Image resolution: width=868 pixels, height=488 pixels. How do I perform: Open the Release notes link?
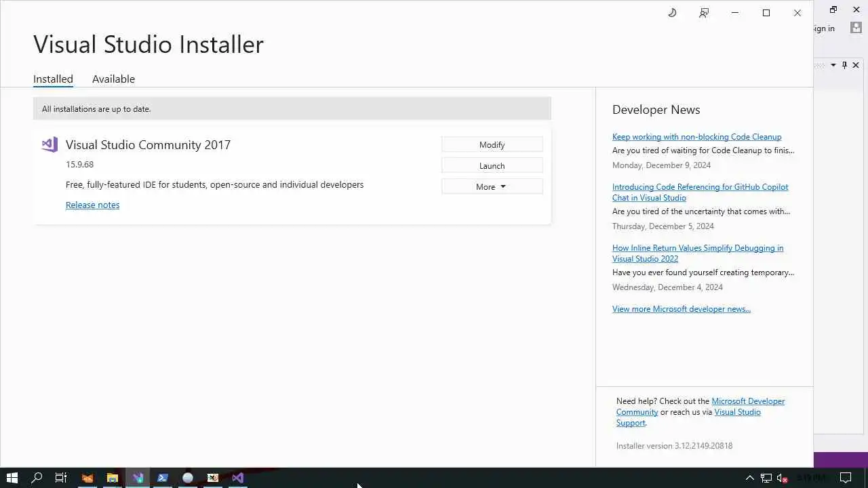pos(92,205)
